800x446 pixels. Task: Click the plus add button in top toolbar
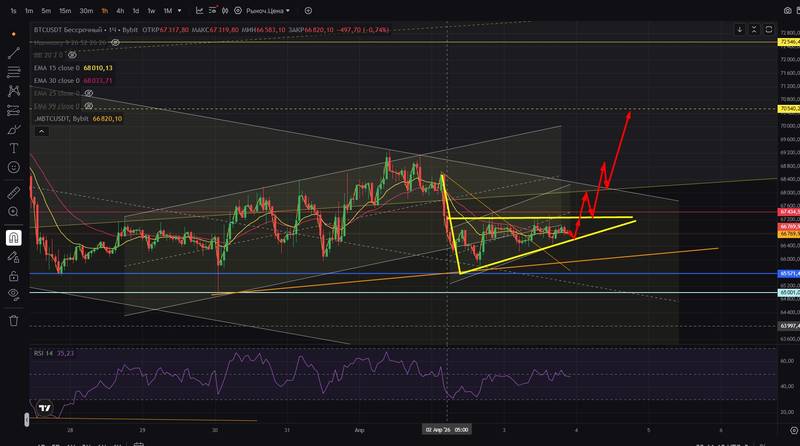click(308, 10)
